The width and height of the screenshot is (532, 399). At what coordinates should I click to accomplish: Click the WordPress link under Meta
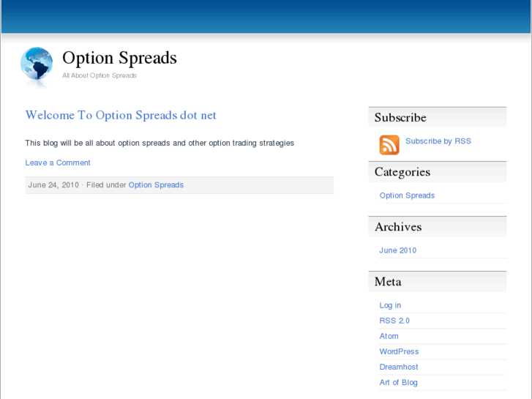tap(399, 351)
